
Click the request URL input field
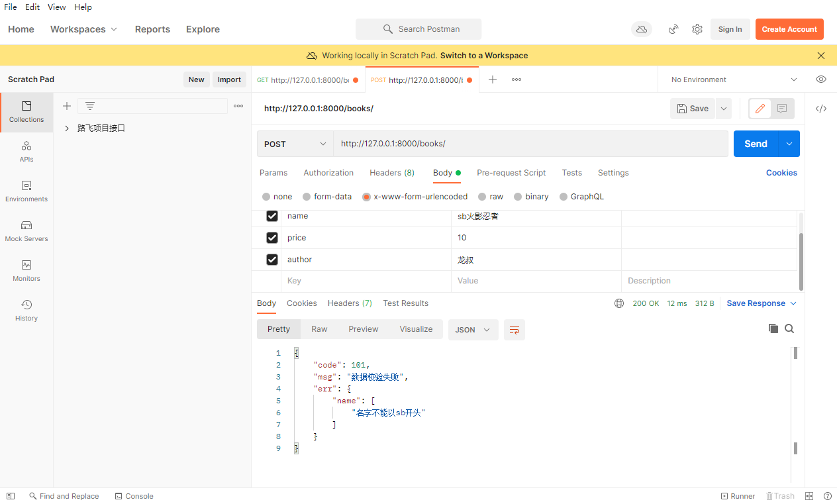click(x=530, y=144)
